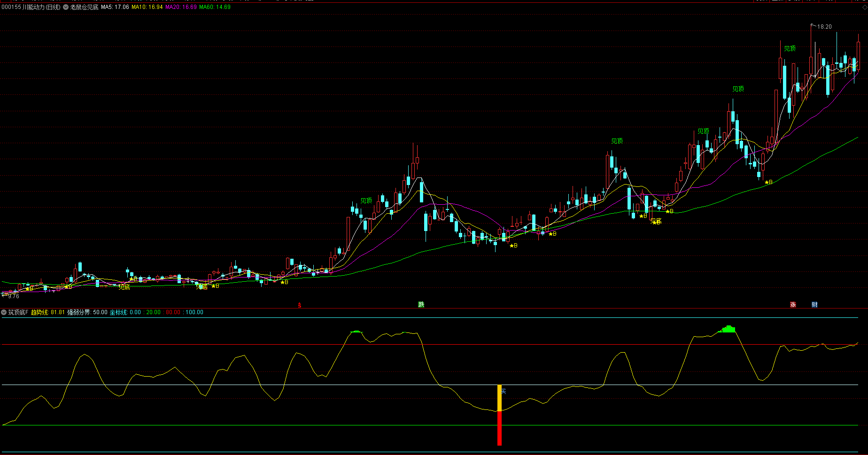
Task: Click the rightmost ★B buy signal
Action: [768, 182]
